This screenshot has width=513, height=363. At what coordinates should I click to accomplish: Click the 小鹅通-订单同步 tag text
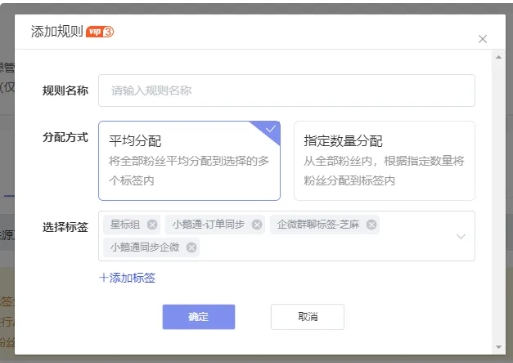click(208, 225)
